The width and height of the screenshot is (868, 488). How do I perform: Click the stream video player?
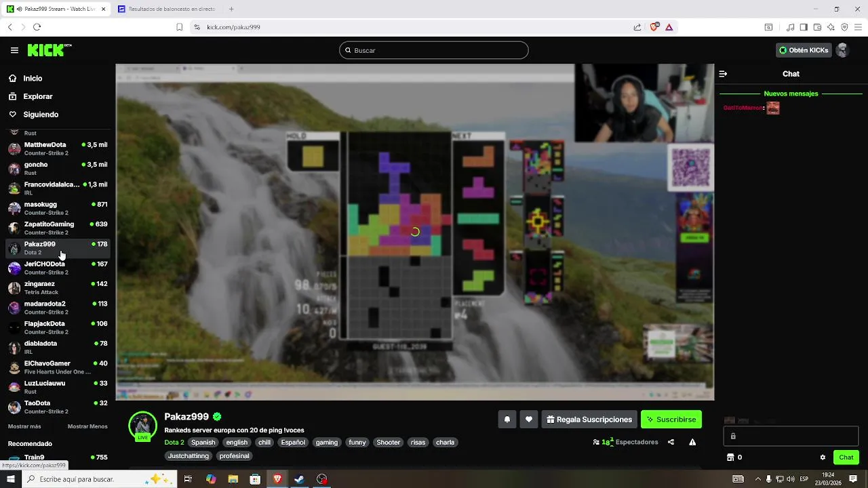(x=415, y=232)
